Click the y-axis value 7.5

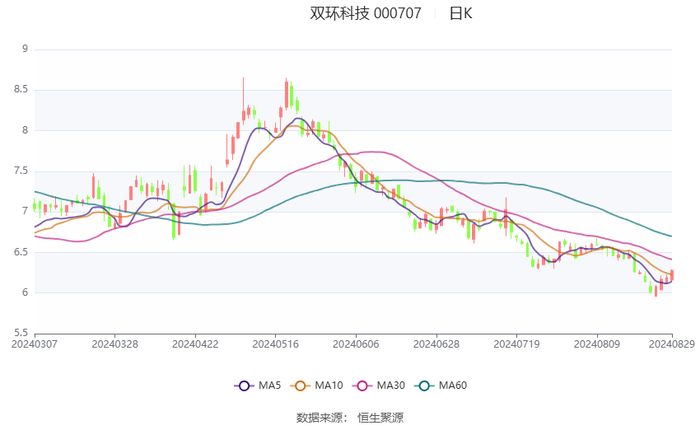click(x=21, y=171)
